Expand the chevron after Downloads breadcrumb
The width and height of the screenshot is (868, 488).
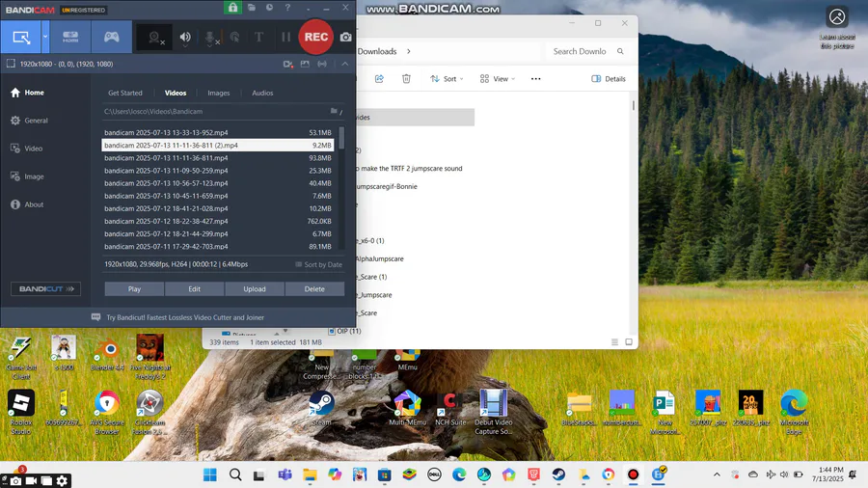tap(409, 51)
